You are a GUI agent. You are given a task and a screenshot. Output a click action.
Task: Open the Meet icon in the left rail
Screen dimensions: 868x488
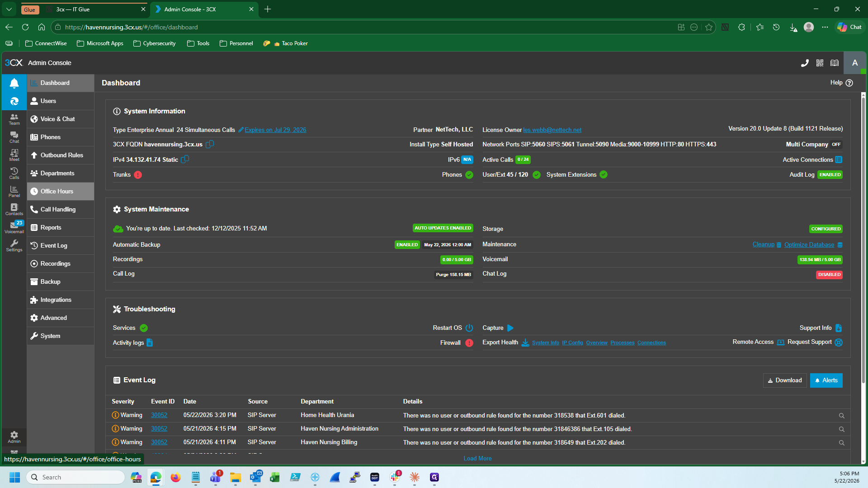[14, 155]
